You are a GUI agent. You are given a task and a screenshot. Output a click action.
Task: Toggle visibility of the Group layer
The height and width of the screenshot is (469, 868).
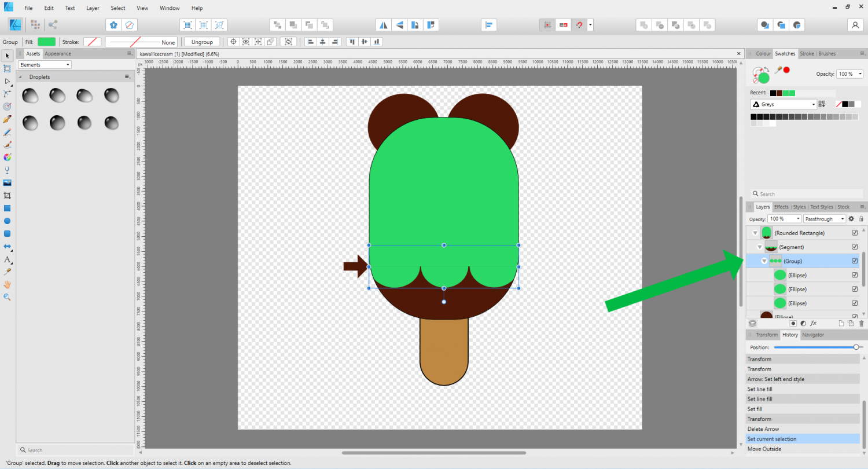pos(855,261)
